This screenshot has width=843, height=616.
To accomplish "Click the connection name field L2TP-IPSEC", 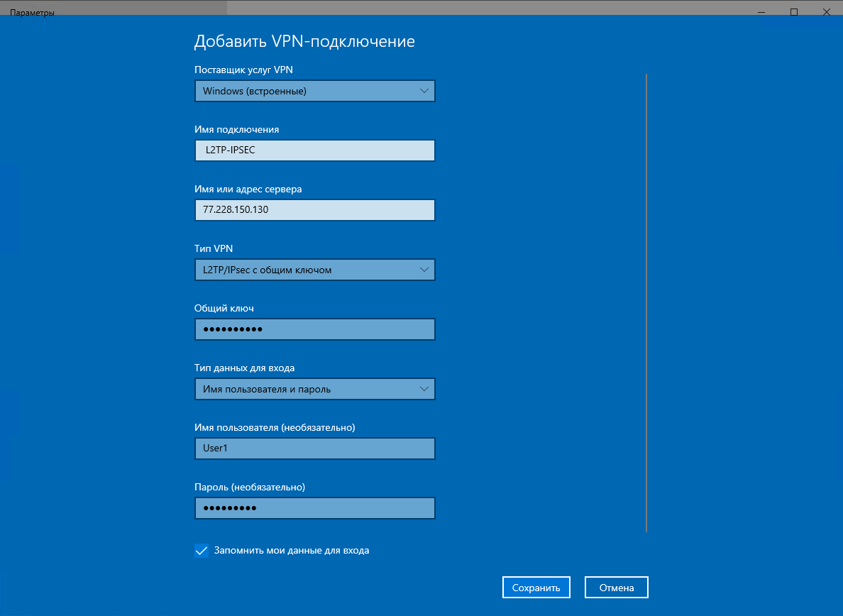I will click(314, 150).
